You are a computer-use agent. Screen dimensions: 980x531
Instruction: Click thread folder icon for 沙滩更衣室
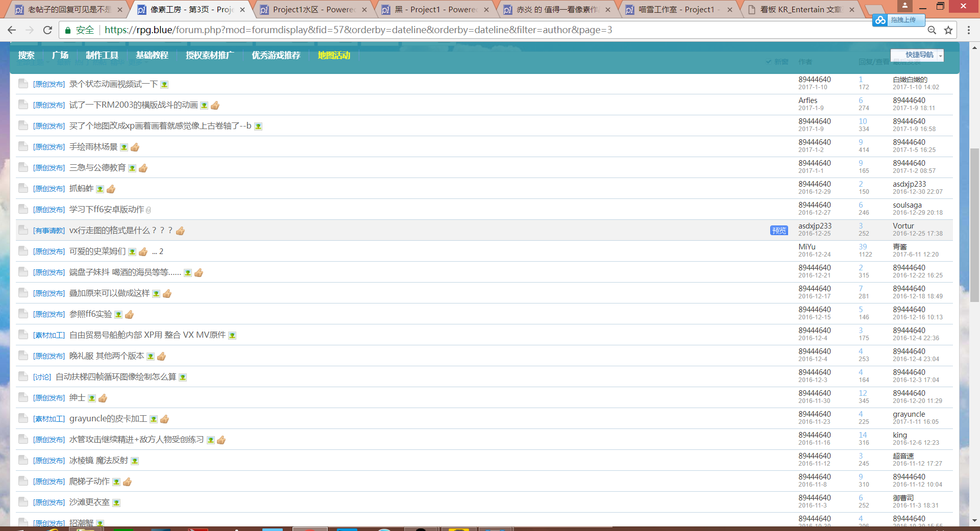(23, 502)
